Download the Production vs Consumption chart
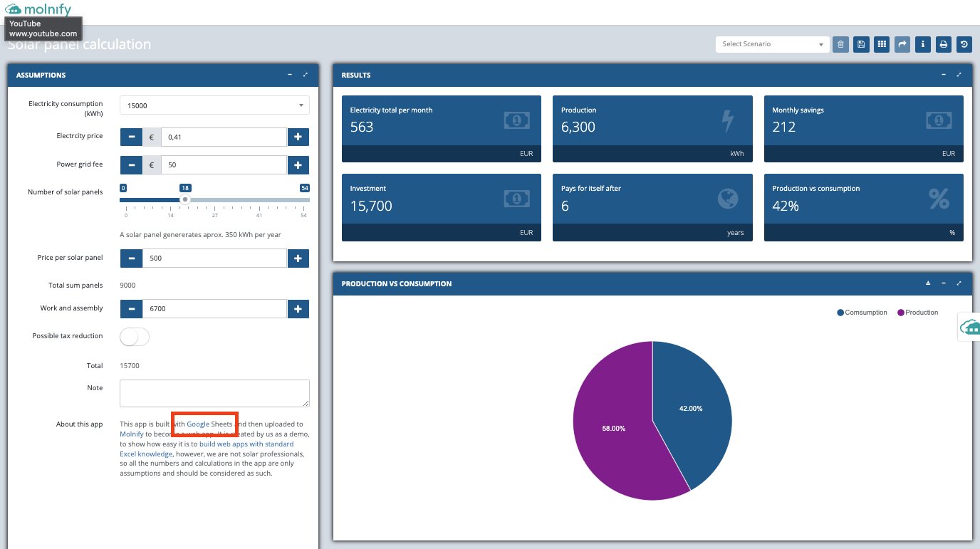This screenshot has height=549, width=980. [x=927, y=283]
